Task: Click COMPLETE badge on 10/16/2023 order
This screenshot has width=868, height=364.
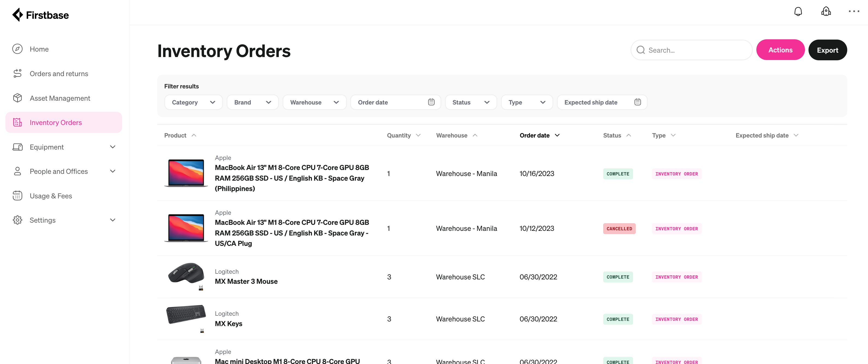Action: pos(618,174)
